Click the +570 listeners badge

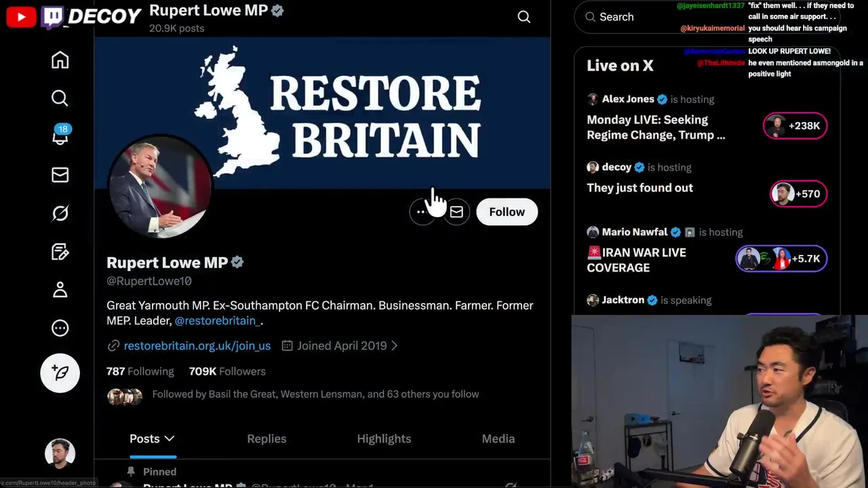(x=798, y=194)
